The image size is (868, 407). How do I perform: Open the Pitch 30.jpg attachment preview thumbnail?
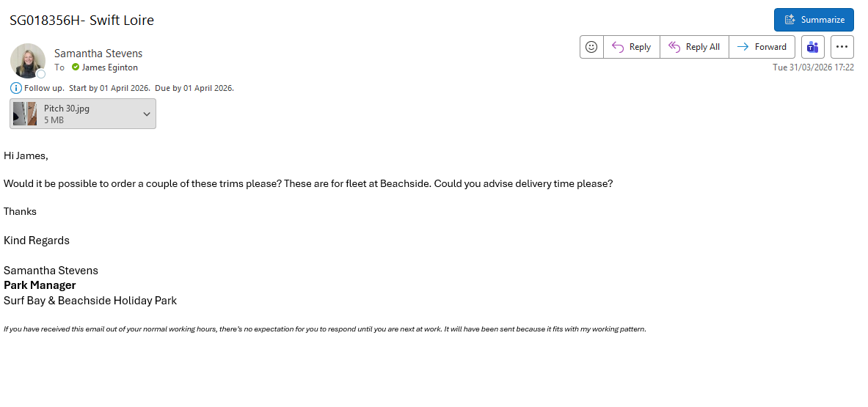25,114
